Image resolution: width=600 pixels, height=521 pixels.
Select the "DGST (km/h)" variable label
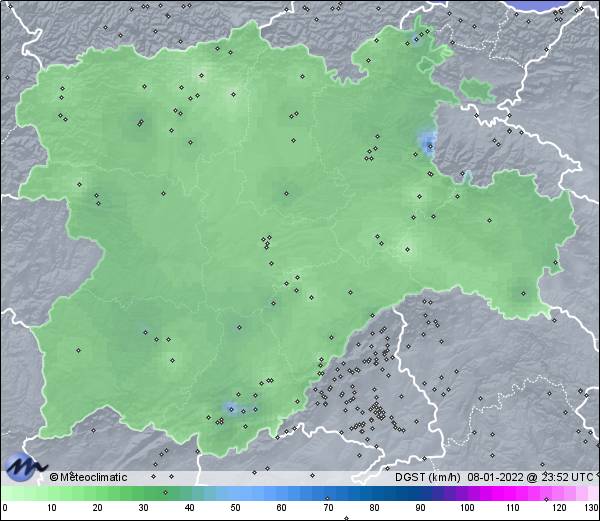[x=428, y=477]
